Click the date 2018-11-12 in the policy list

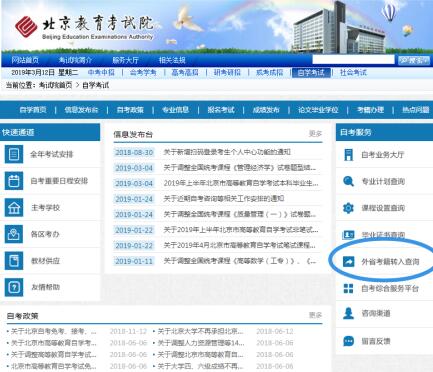tap(128, 331)
